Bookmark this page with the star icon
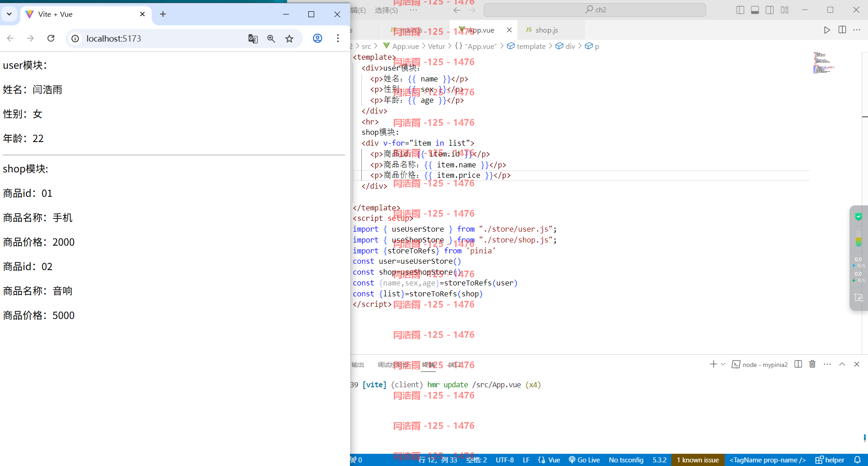Viewport: 868px width, 466px height. click(x=289, y=39)
